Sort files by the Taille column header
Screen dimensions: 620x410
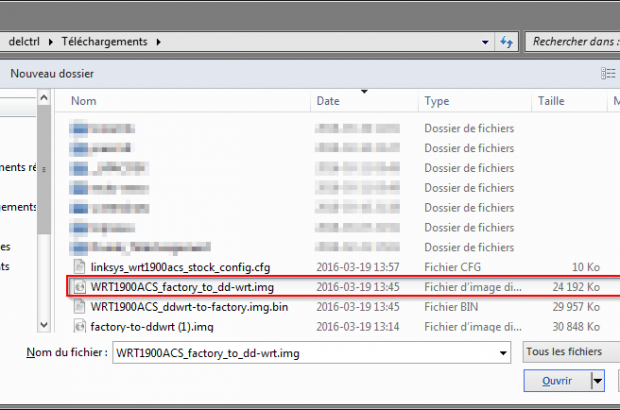click(x=551, y=101)
